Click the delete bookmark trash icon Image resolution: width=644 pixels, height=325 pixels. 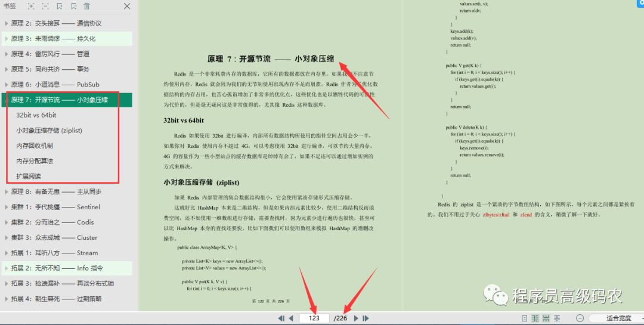click(x=86, y=6)
